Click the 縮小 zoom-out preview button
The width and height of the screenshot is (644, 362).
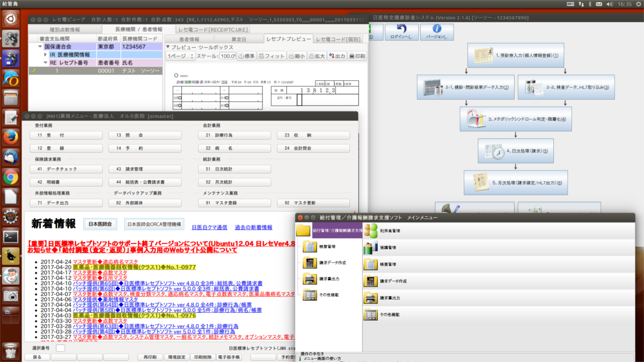(x=297, y=56)
